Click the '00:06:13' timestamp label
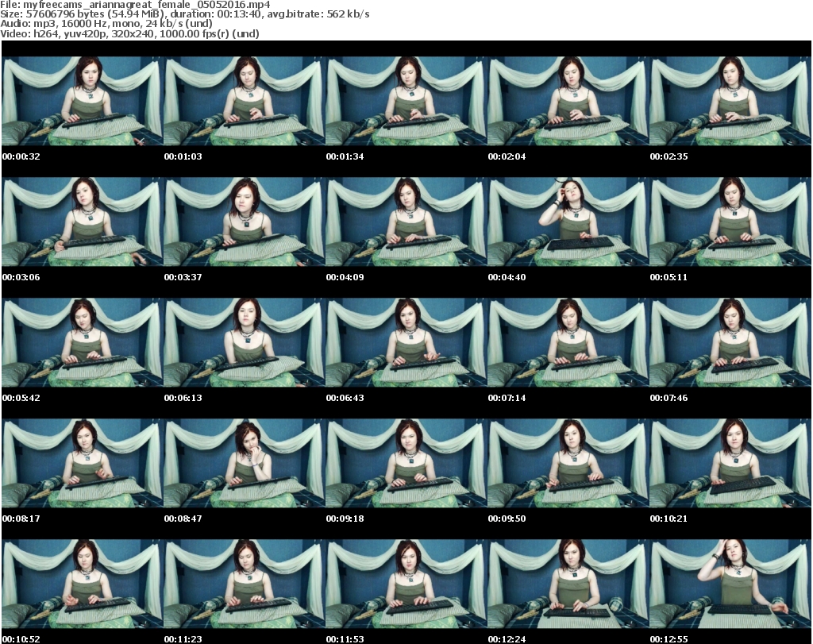Image resolution: width=813 pixels, height=644 pixels. 183,398
